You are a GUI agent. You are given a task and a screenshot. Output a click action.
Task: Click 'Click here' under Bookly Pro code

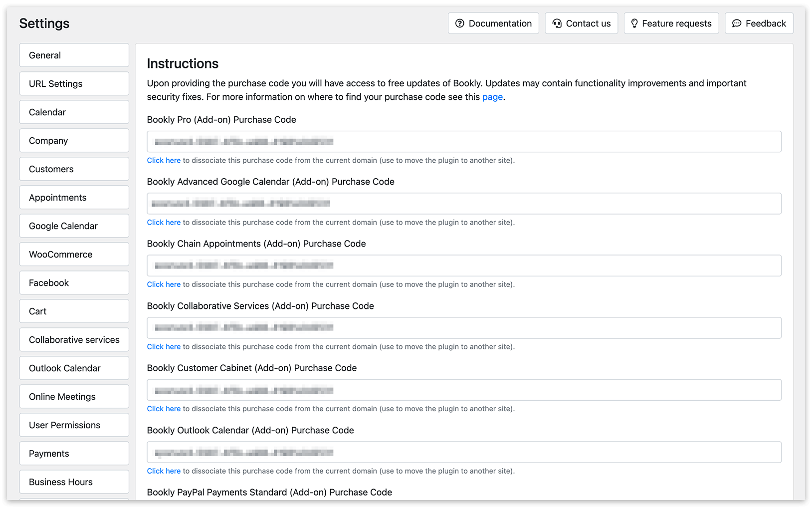164,160
